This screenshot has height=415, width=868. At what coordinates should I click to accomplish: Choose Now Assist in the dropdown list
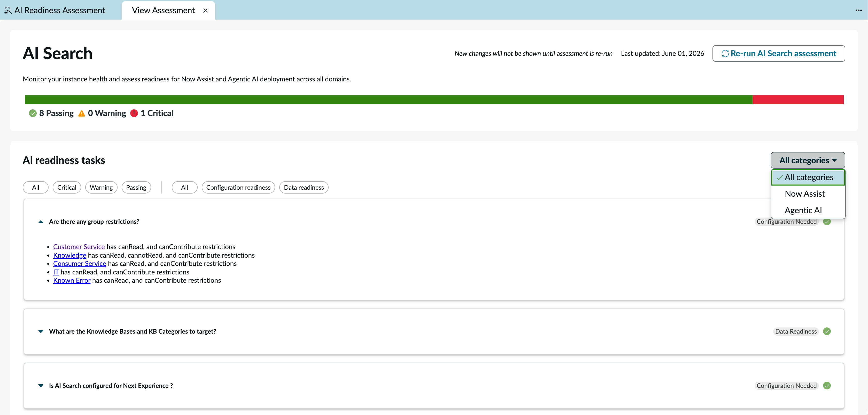point(808,194)
